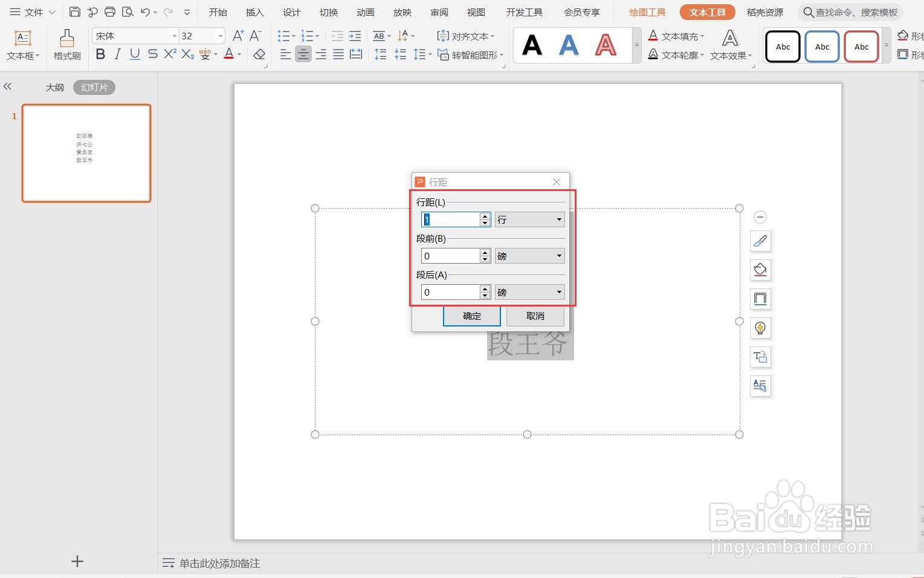
Task: Click the floating shape fill icon
Action: click(x=760, y=270)
